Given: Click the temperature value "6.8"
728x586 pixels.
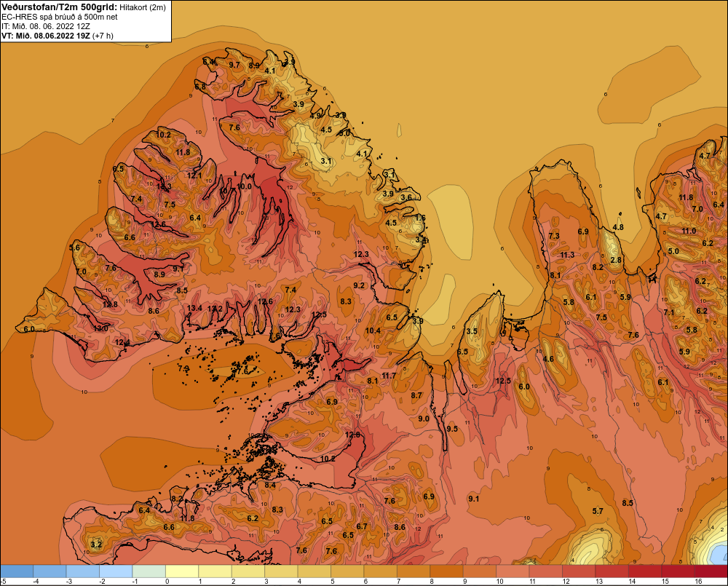Looking at the screenshot, I should point(200,87).
